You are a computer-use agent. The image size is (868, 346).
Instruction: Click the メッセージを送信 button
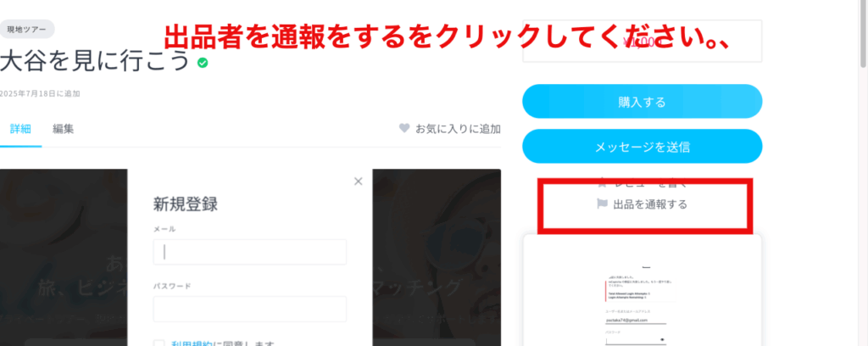pos(643,146)
